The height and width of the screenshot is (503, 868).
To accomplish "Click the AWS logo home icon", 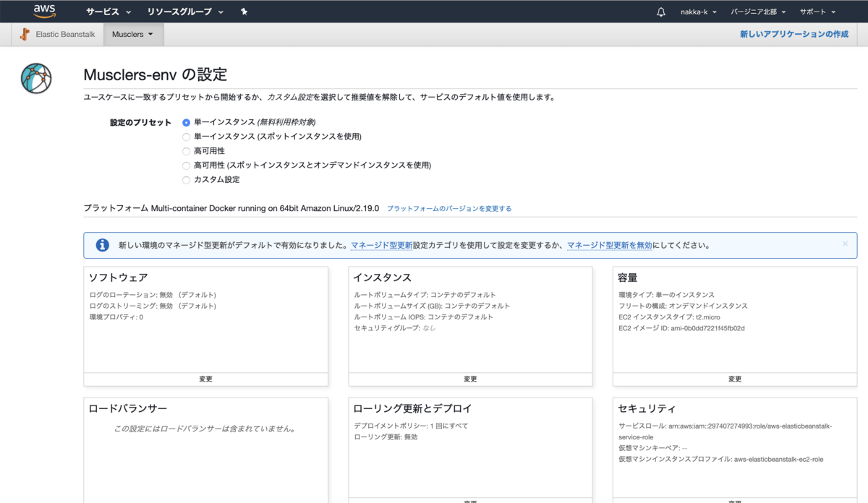I will tap(45, 12).
